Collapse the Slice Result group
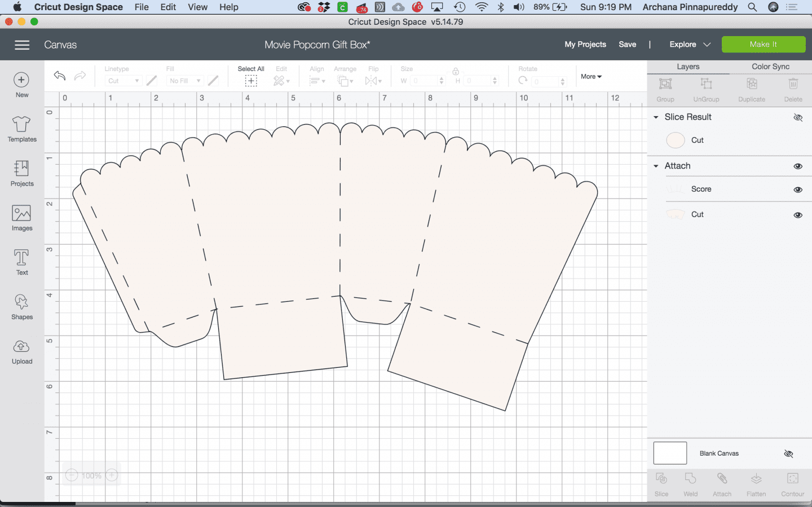This screenshot has height=507, width=812. pyautogui.click(x=656, y=117)
